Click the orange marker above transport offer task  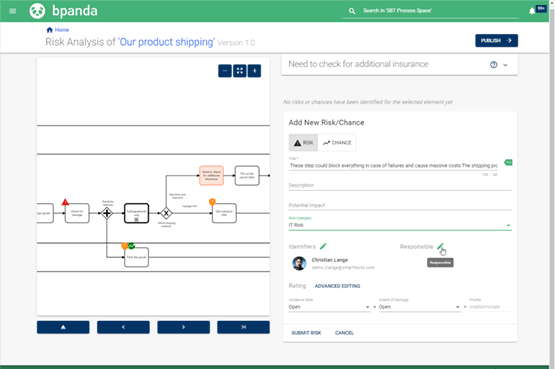(x=212, y=202)
